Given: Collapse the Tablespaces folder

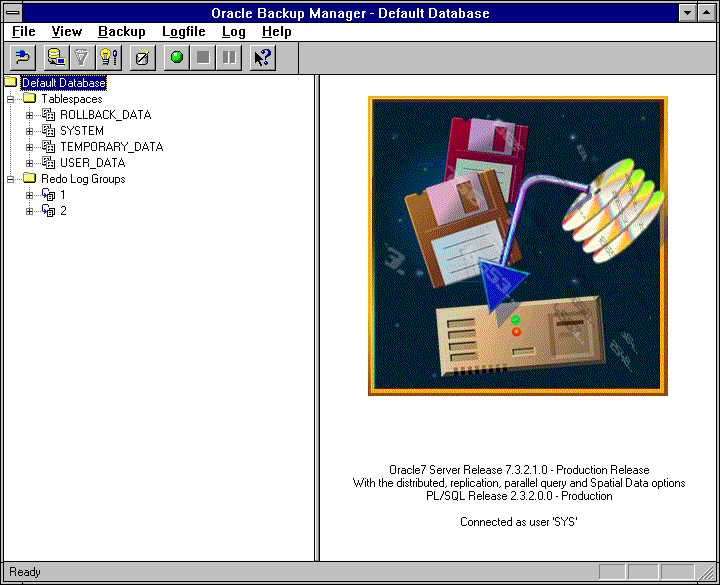Looking at the screenshot, I should coord(11,99).
